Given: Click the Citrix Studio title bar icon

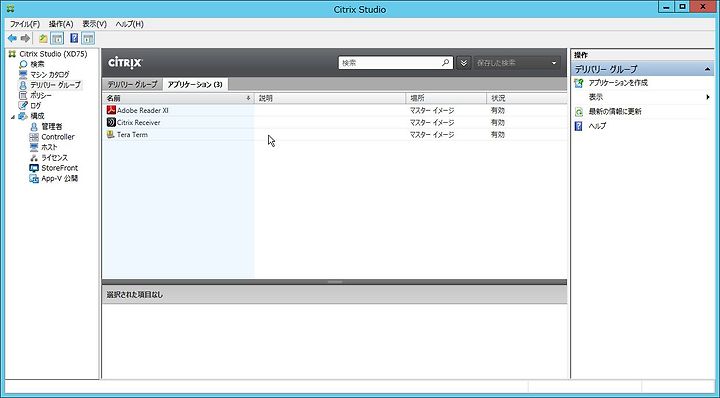Looking at the screenshot, I should [11, 8].
